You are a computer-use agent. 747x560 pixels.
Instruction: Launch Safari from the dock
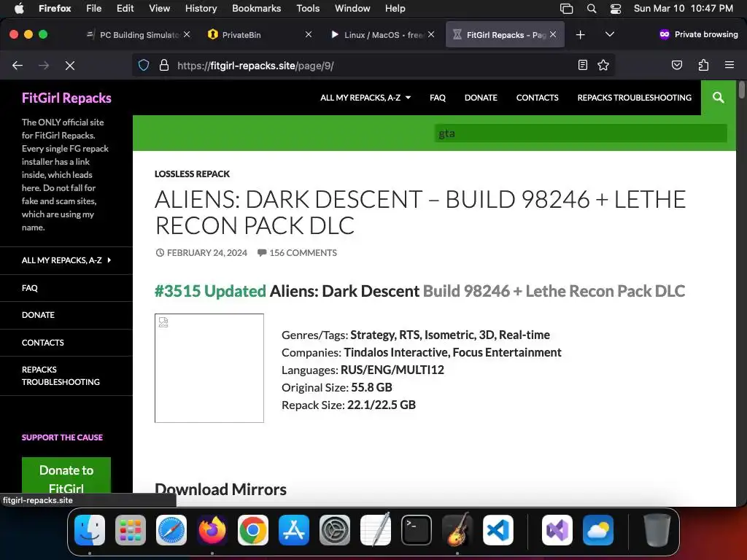(x=171, y=530)
